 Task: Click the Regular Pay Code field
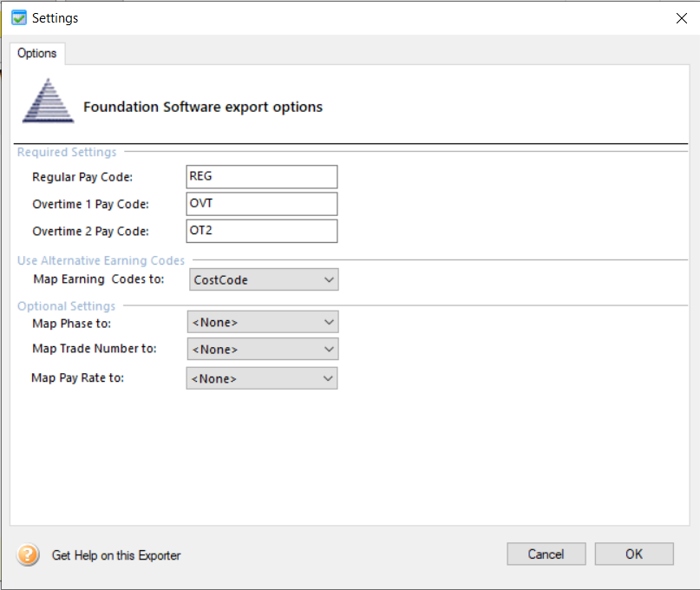coord(262,177)
